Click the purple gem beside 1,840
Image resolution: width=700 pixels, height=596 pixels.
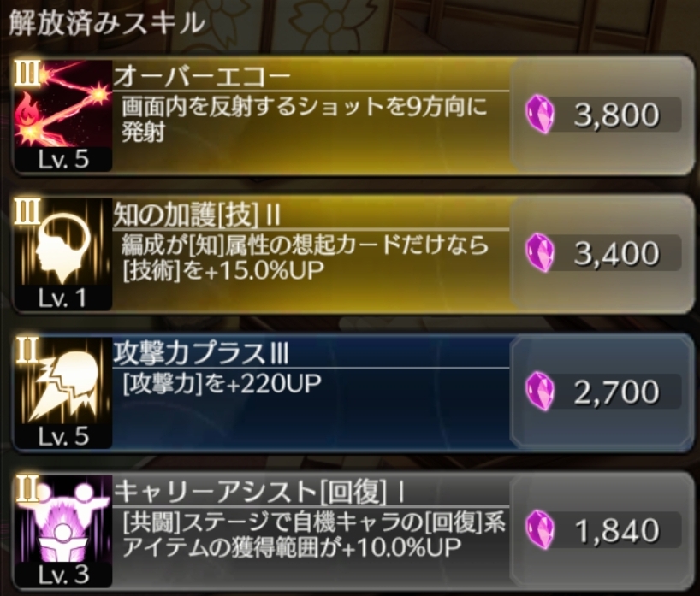(x=540, y=530)
